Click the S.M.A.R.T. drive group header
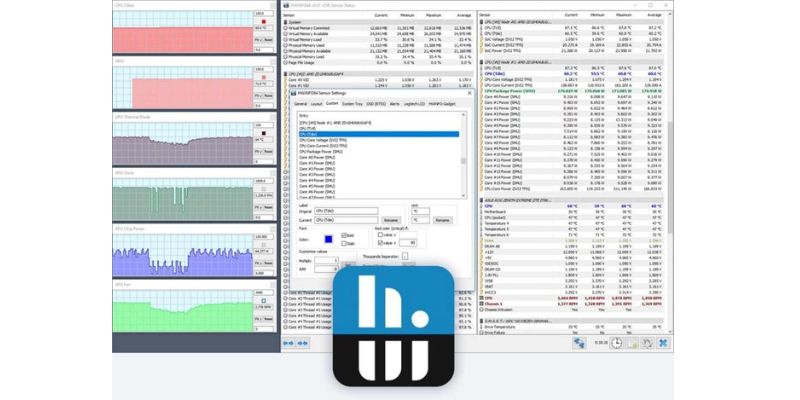This screenshot has height=400, width=800. point(572,320)
